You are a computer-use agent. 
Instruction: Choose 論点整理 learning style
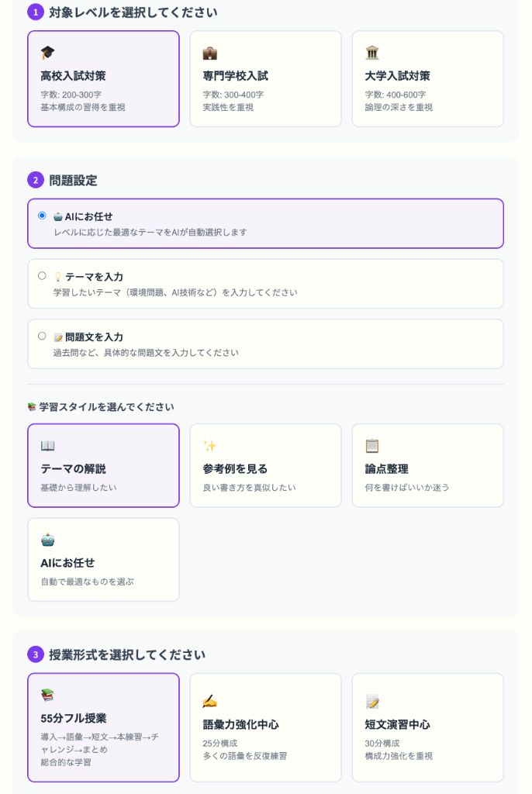[x=427, y=465]
